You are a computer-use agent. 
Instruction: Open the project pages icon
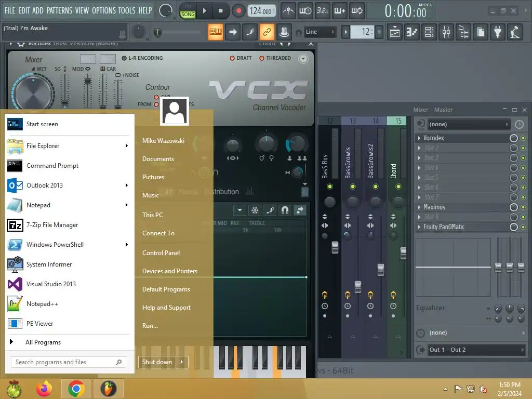pyautogui.click(x=481, y=32)
